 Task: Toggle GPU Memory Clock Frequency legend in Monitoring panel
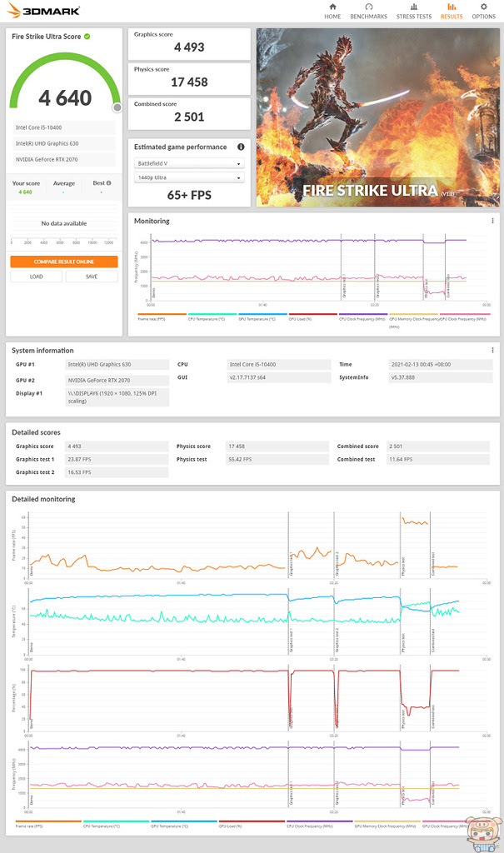point(413,320)
